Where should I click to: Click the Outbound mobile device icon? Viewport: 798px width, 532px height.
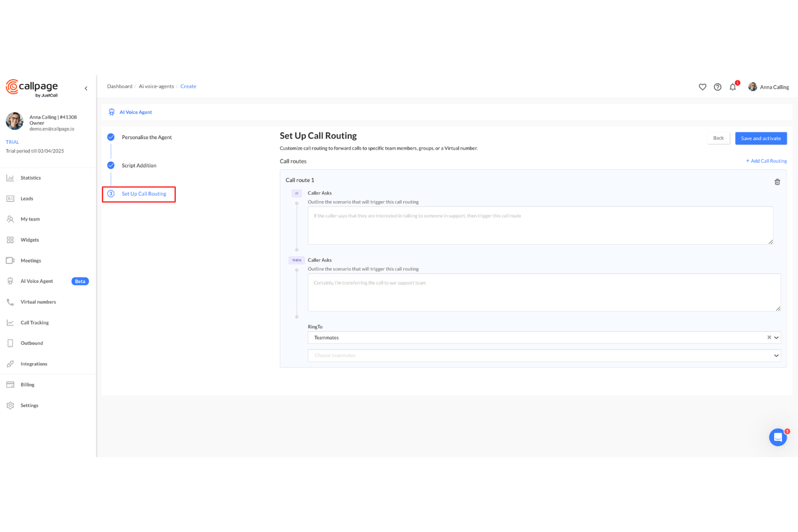10,343
